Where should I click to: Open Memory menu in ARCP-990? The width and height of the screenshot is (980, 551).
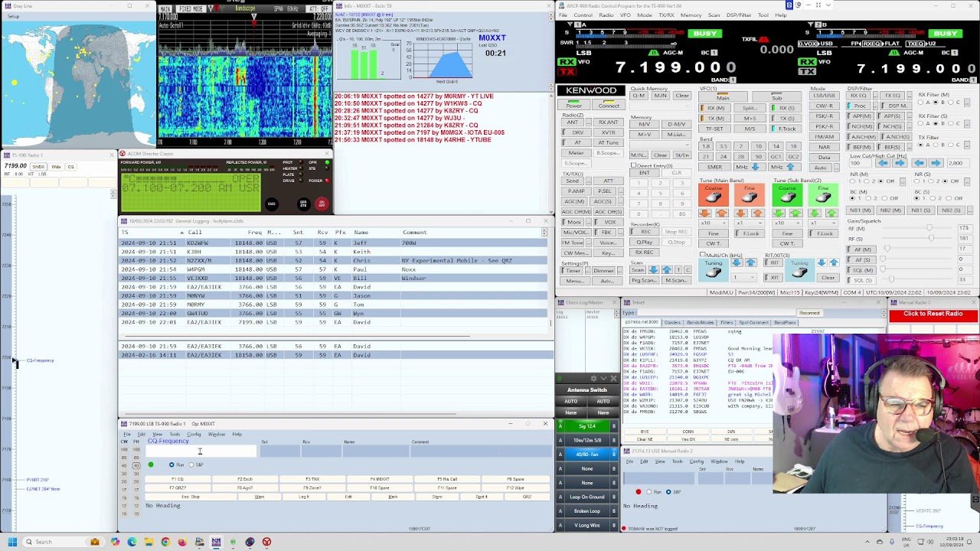(x=691, y=15)
